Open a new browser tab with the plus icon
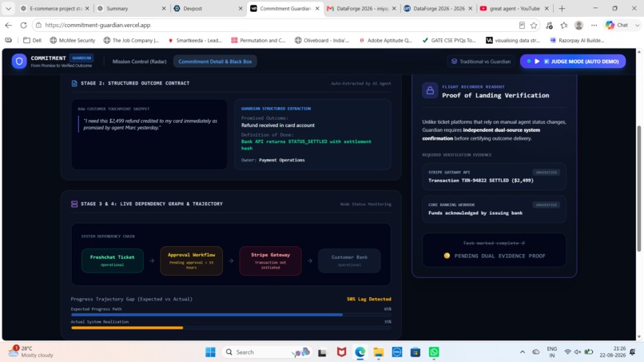The width and height of the screenshot is (644, 362). tap(562, 8)
